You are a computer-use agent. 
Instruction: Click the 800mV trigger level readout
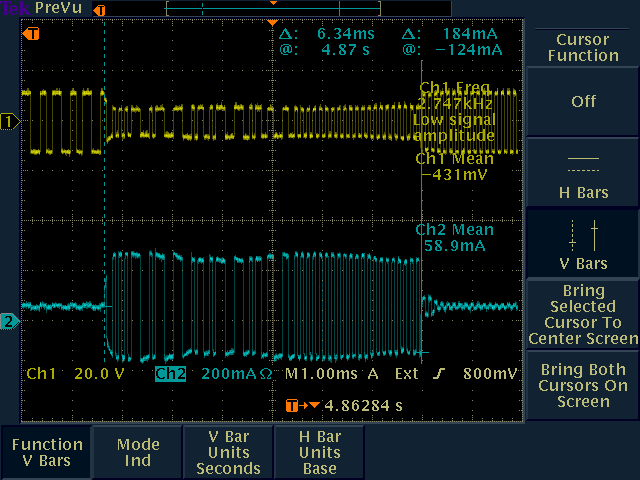click(490, 374)
